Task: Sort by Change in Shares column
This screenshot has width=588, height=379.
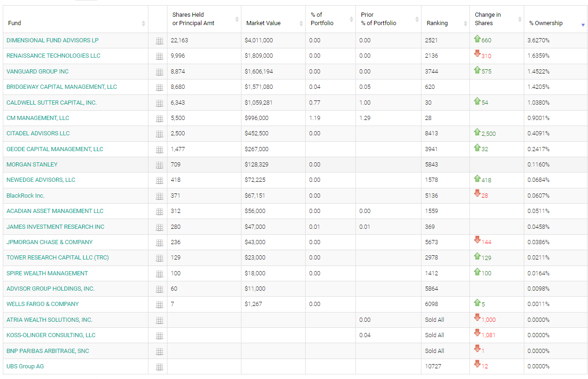Action: (x=497, y=19)
